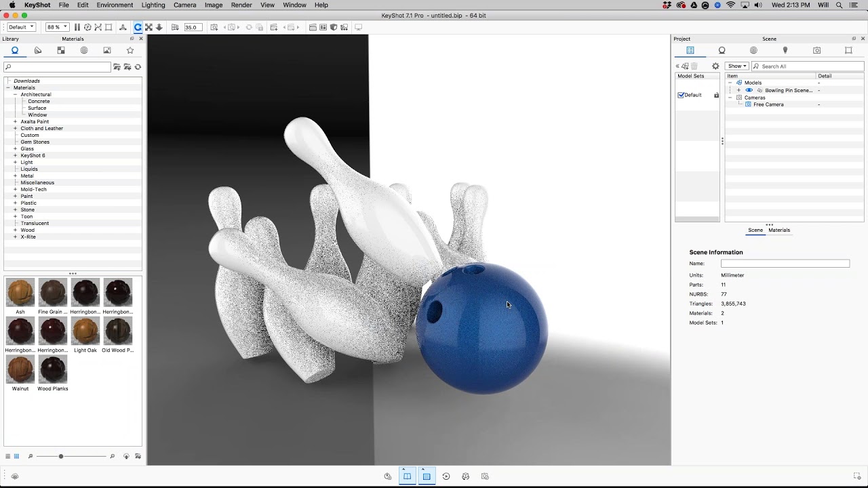Toggle lock on Default model set
868x488 pixels.
point(716,95)
